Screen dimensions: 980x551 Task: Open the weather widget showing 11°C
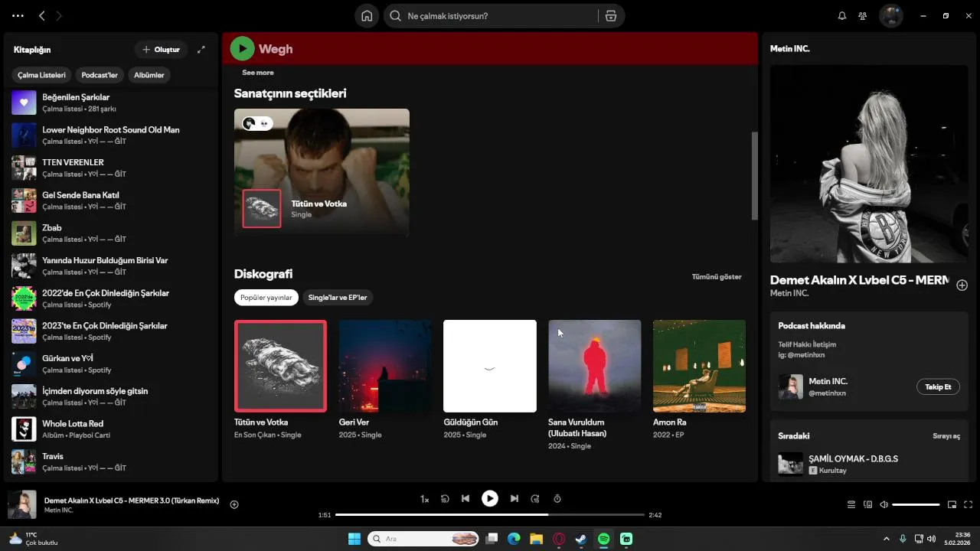[33, 539]
